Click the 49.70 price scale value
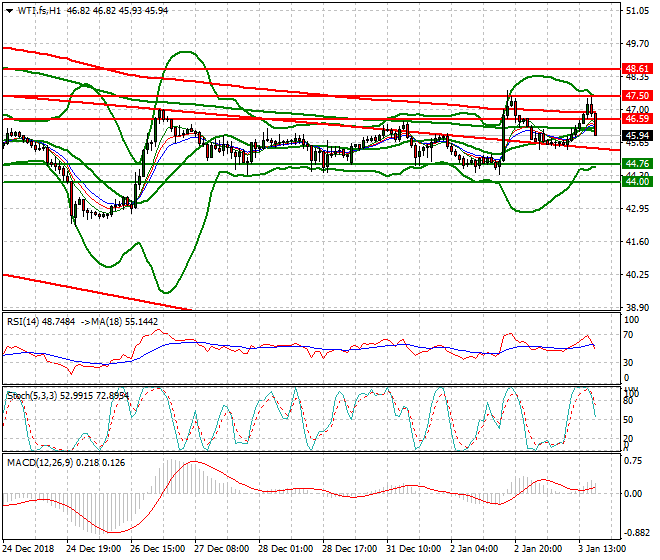The width and height of the screenshot is (660, 560). [637, 44]
